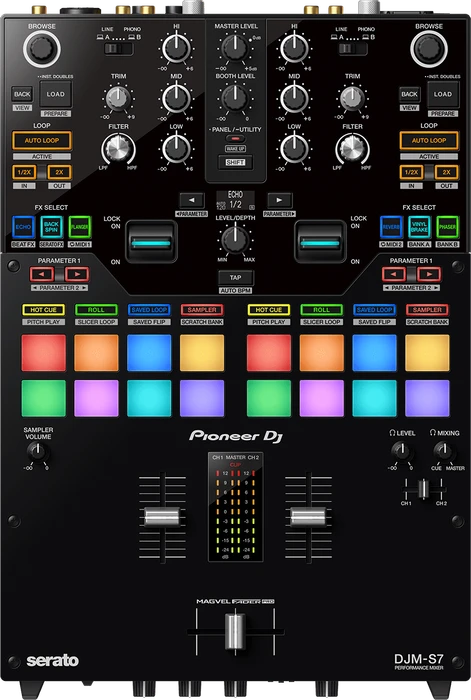Push the PANEL/UTILITY button
This screenshot has width=471, height=700.
(235, 139)
